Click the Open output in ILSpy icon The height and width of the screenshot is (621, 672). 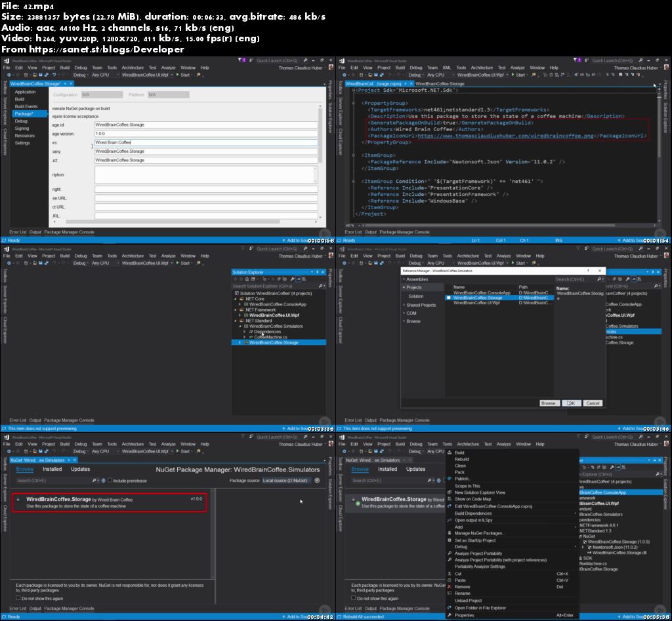pyautogui.click(x=450, y=520)
